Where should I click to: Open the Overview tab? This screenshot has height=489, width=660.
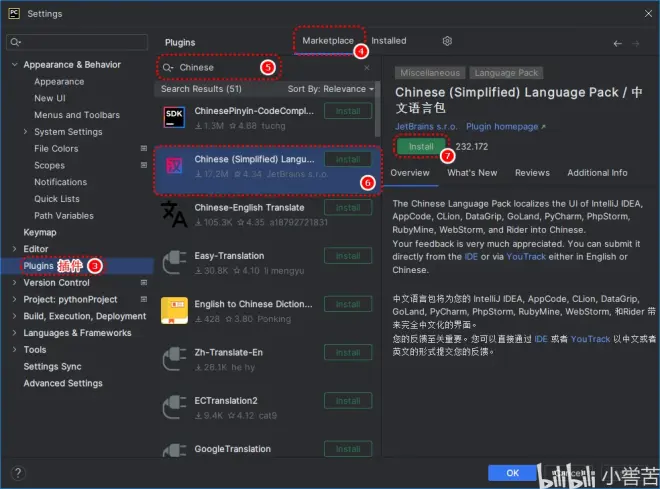tap(410, 173)
